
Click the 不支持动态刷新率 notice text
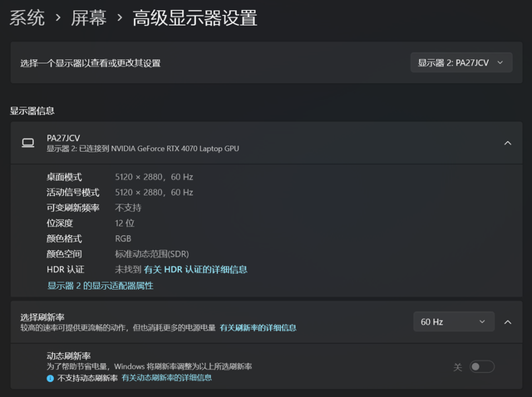[x=87, y=378]
